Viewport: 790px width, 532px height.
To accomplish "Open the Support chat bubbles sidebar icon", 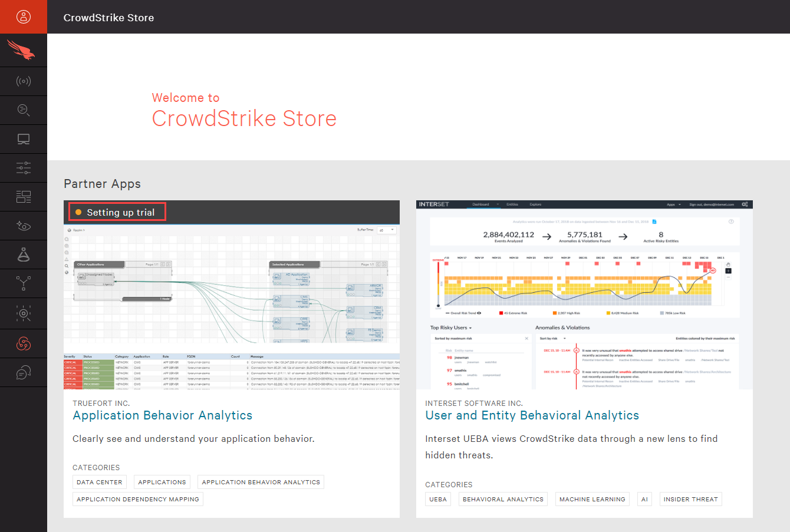I will click(x=24, y=372).
